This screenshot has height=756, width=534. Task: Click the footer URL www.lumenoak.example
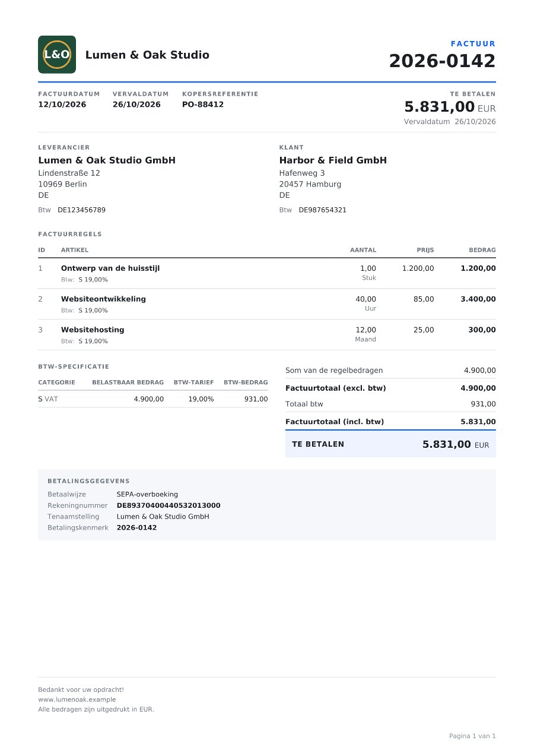(x=77, y=700)
